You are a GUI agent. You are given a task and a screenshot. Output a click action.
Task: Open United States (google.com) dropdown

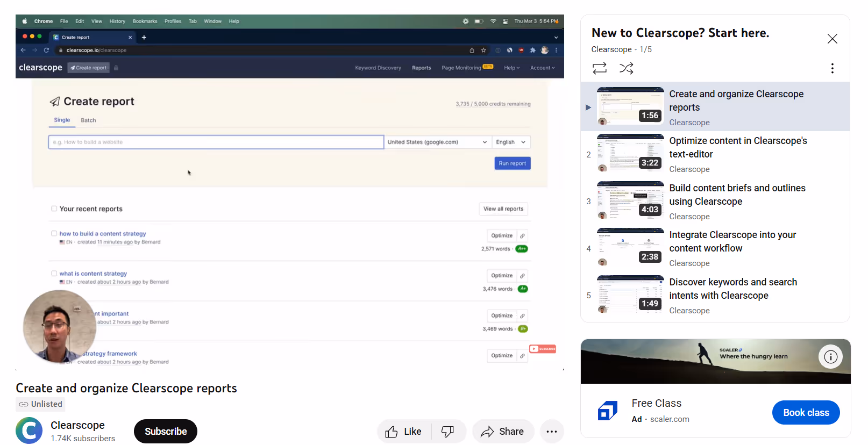438,142
